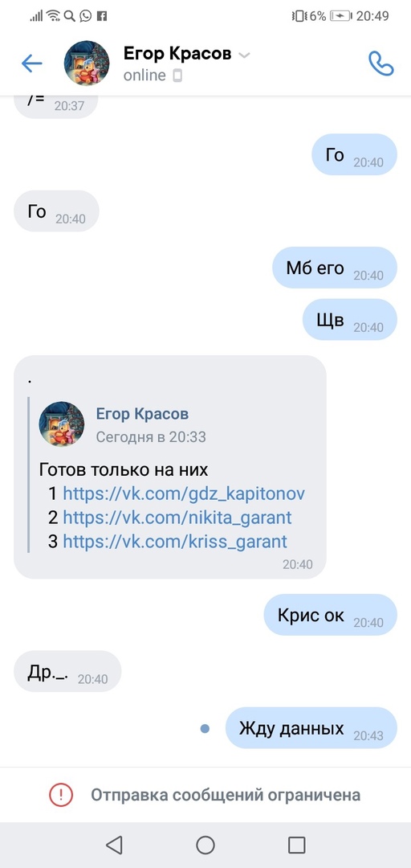
Task: Tap the mobile device icon beside online
Action: coord(177,76)
